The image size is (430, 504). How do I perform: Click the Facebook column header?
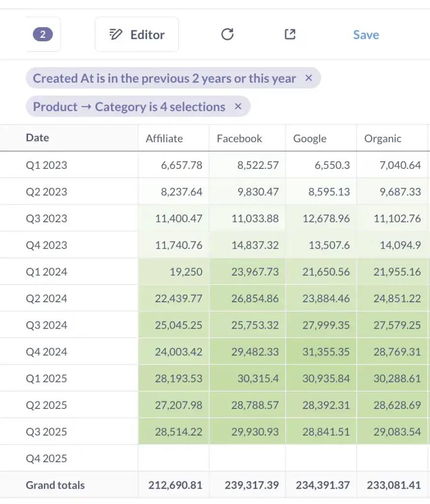coord(240,139)
